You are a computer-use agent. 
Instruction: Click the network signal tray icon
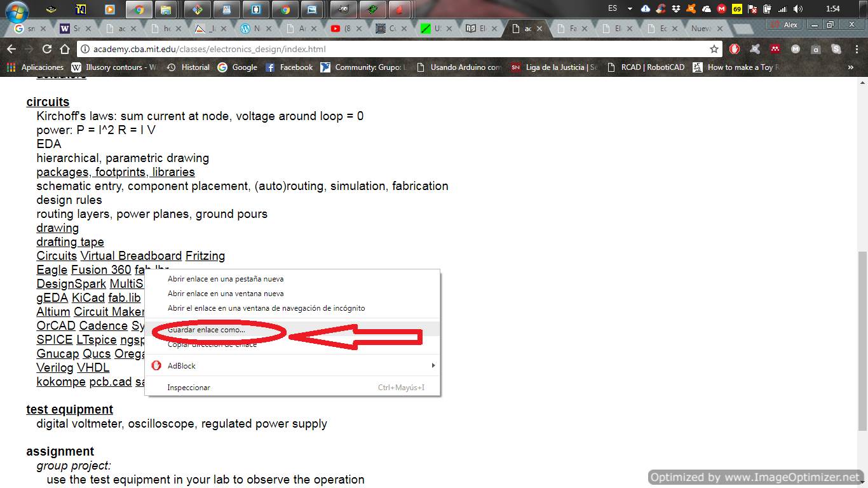(783, 9)
